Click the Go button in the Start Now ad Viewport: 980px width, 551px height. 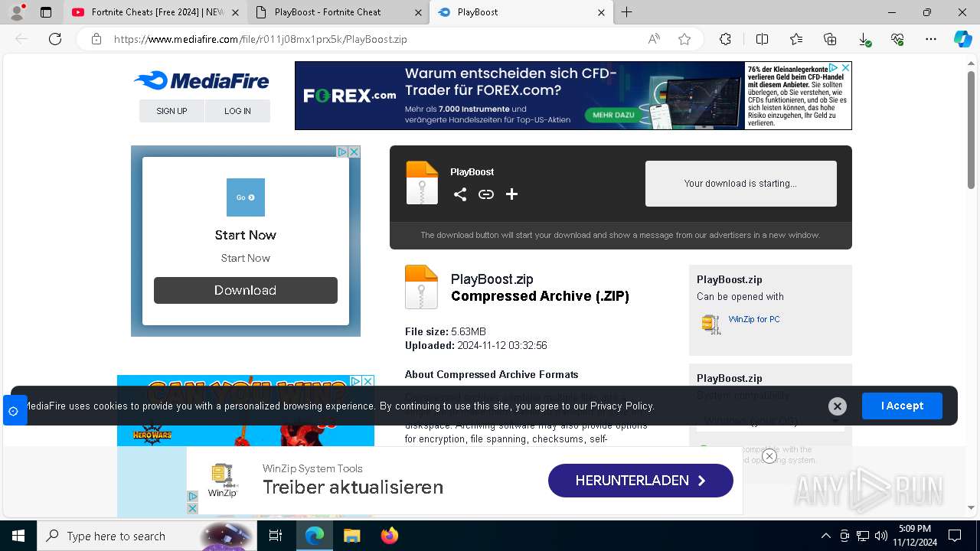point(246,197)
